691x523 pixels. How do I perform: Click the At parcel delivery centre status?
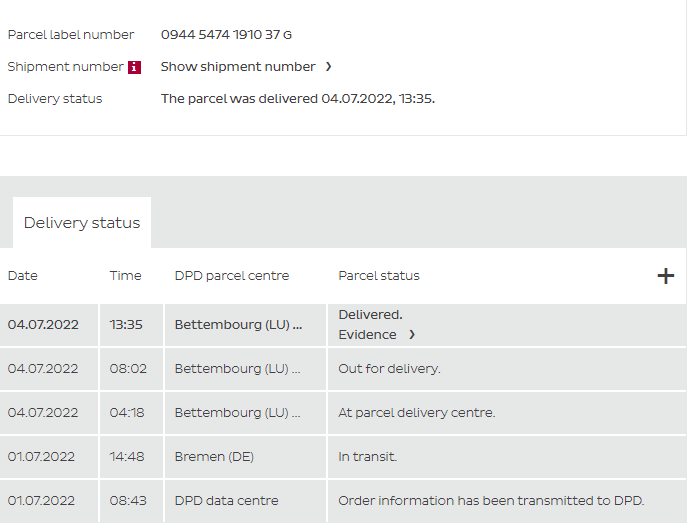coord(417,413)
